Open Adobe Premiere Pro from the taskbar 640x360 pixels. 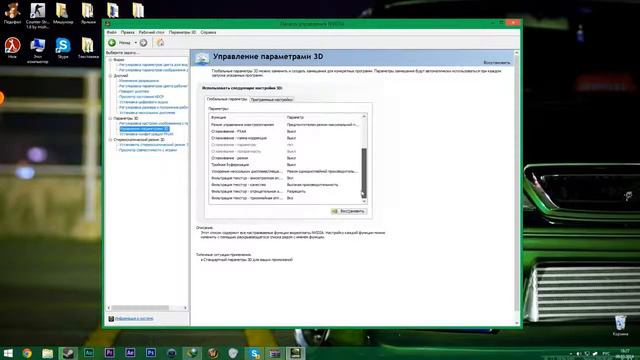pos(109,353)
